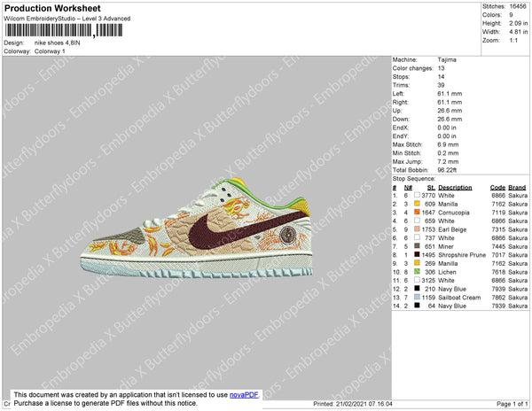Screen dimensions: 532x411
Task: Select the Earl Beige color swatch
Action: [x=417, y=229]
